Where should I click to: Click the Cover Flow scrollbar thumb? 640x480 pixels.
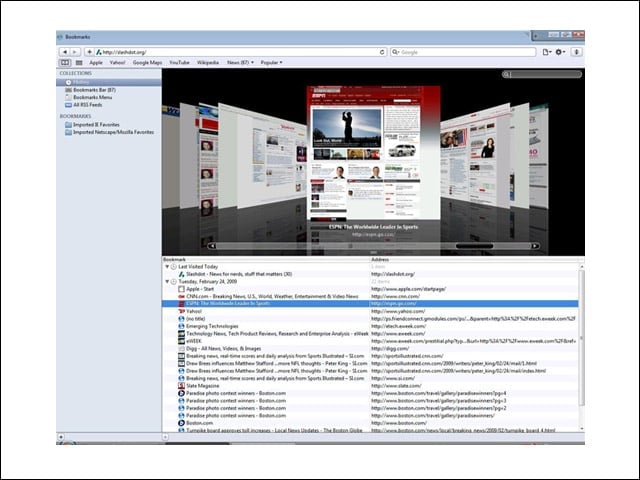[474, 246]
